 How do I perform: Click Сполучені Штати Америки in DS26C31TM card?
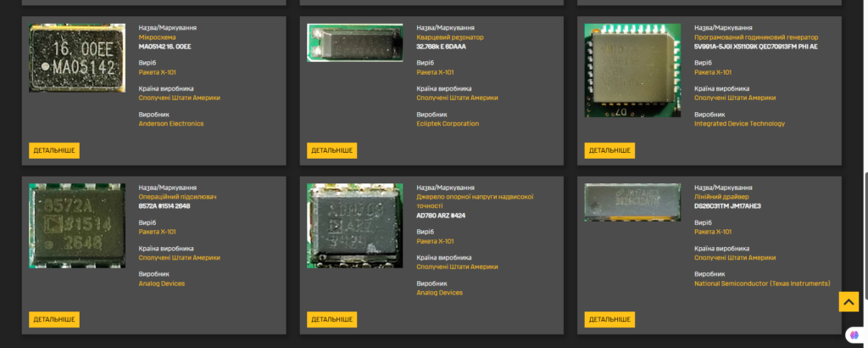pyautogui.click(x=735, y=258)
